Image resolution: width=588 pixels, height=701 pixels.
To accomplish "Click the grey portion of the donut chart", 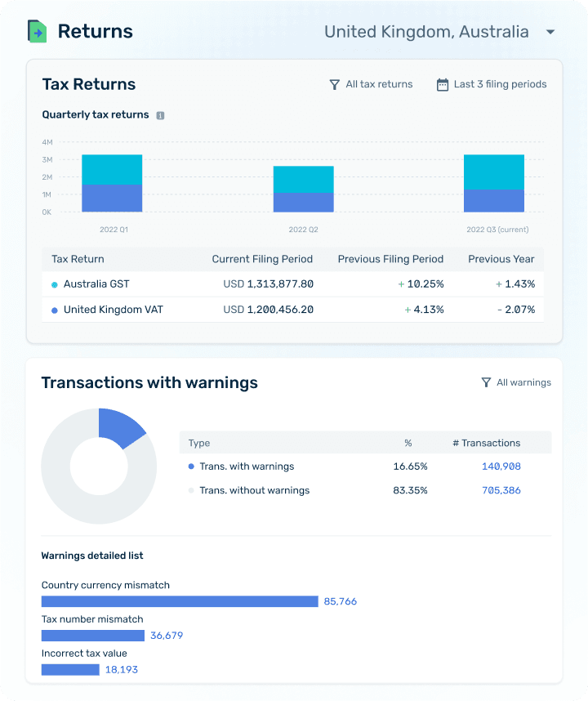I will (85, 507).
